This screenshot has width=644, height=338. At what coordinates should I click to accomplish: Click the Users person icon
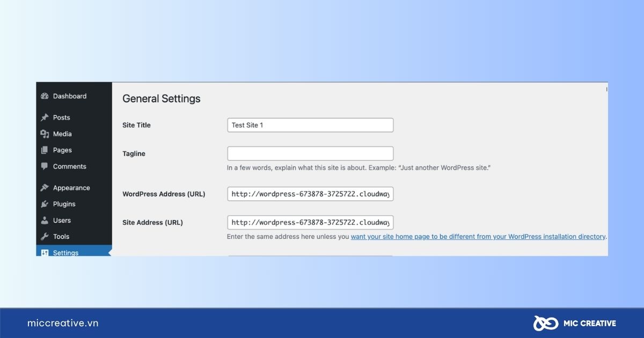point(45,221)
